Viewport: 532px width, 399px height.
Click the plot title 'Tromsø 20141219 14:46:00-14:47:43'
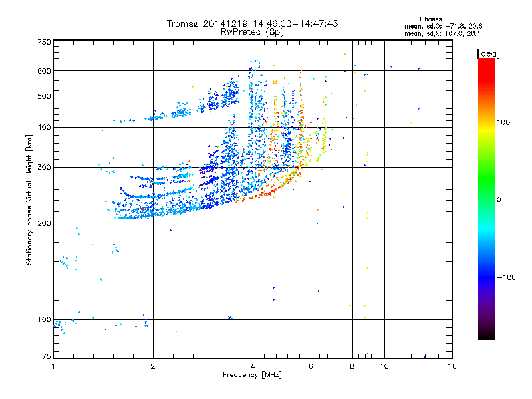(252, 23)
